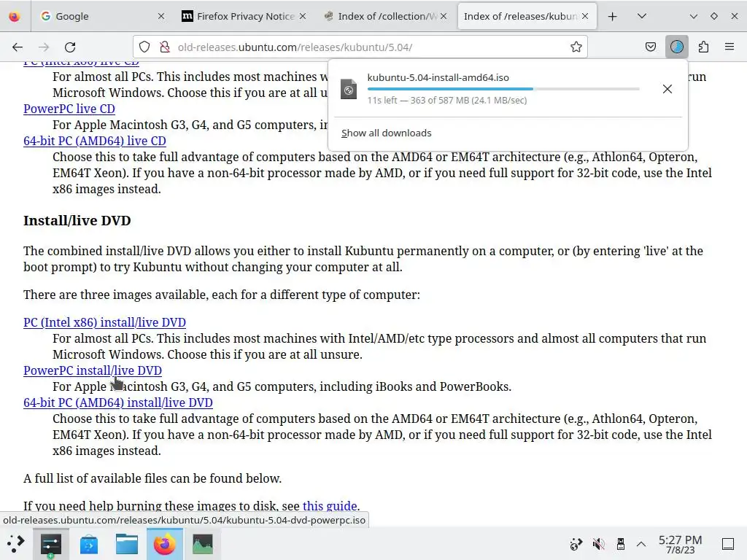Click the insecure connection padlock icon
This screenshot has height=560, width=747.
coord(165,47)
